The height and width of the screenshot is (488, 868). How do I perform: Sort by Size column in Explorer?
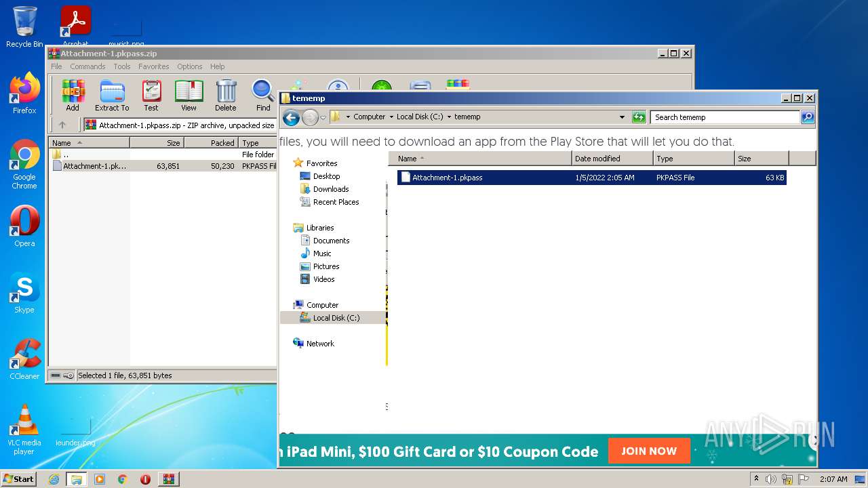click(762, 159)
